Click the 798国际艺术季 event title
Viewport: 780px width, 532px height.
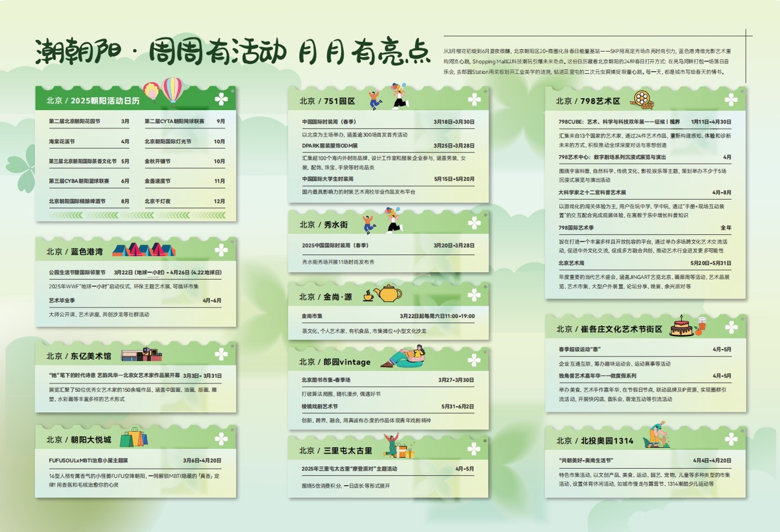coord(577,228)
